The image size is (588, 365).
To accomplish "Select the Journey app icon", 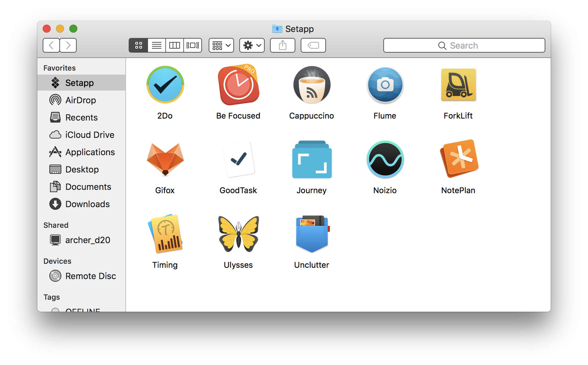I will [312, 159].
